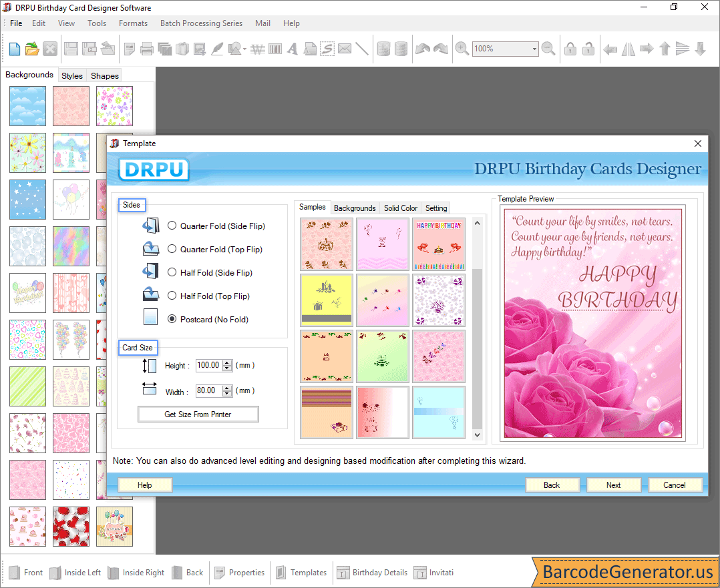Select the Happy Birthday sample thumbnail

439,244
